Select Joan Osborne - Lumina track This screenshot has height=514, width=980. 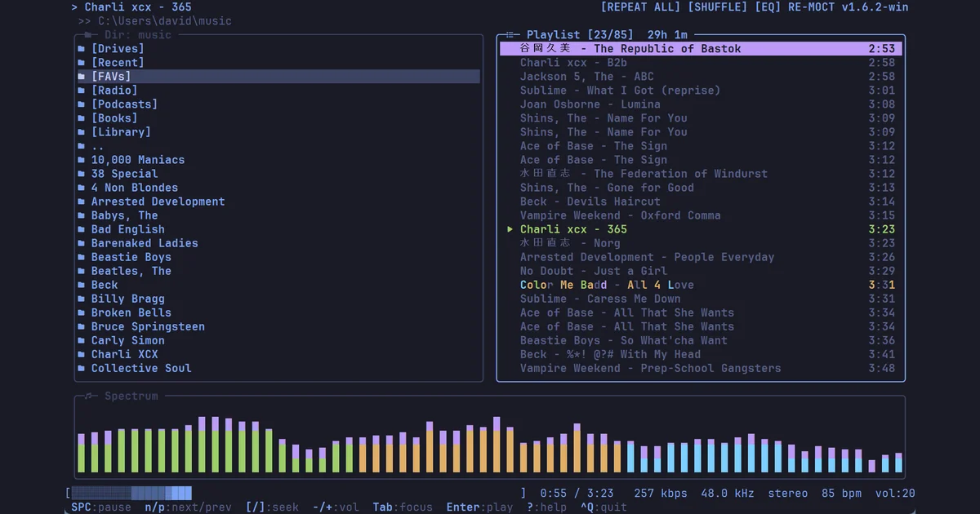(701, 104)
